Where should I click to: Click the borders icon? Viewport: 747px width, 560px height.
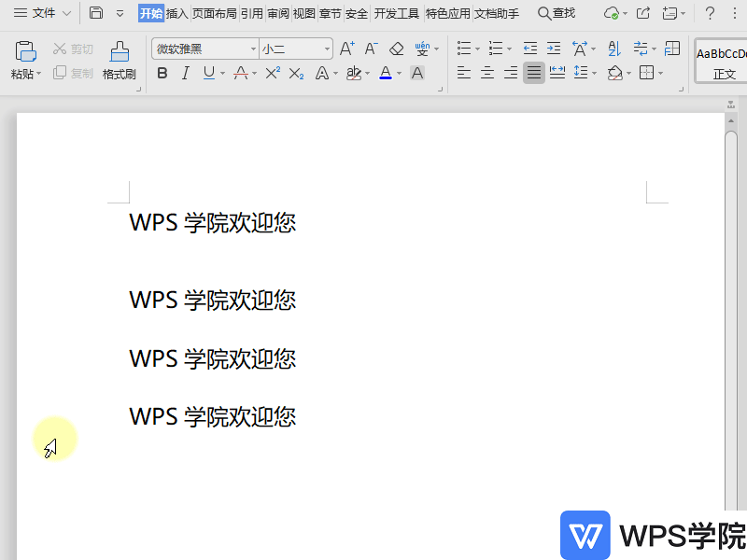click(646, 74)
